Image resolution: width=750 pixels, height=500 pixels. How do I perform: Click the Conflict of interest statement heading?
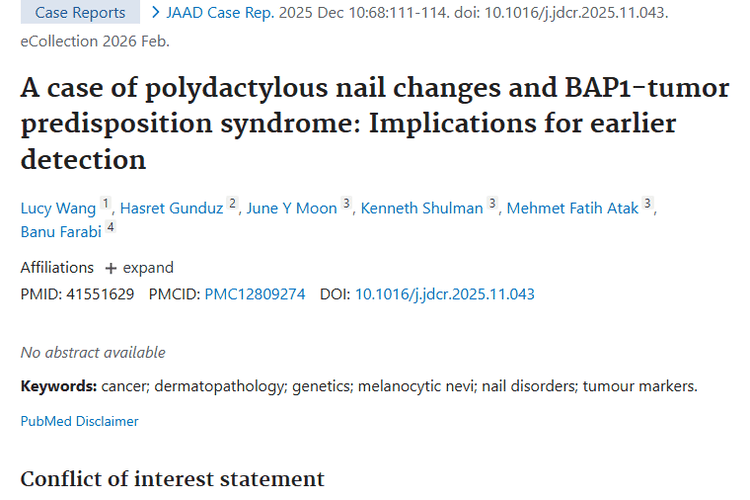pos(172,479)
